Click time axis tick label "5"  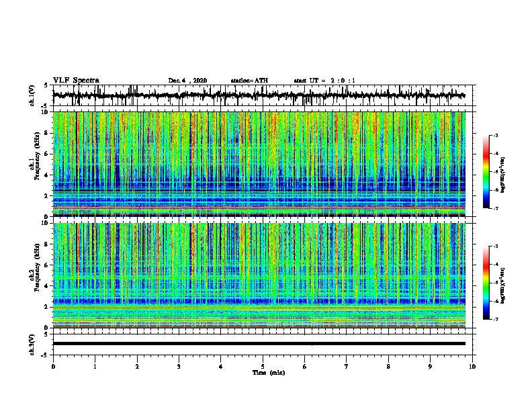pos(263,367)
